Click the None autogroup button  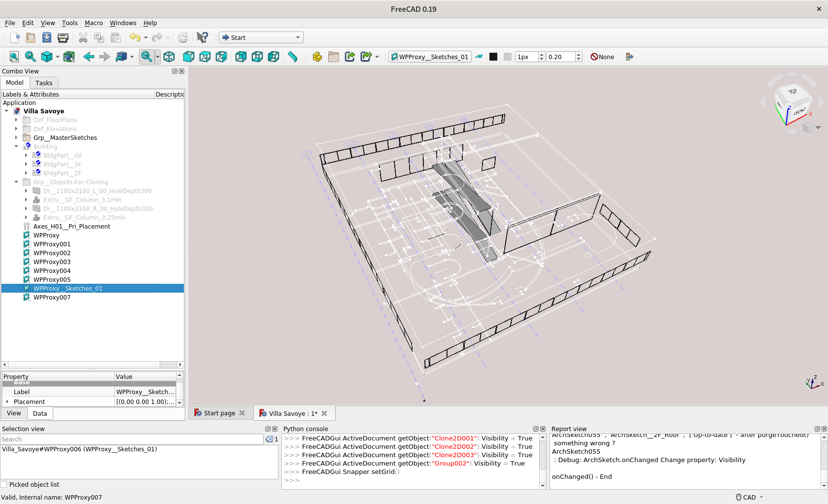point(602,57)
